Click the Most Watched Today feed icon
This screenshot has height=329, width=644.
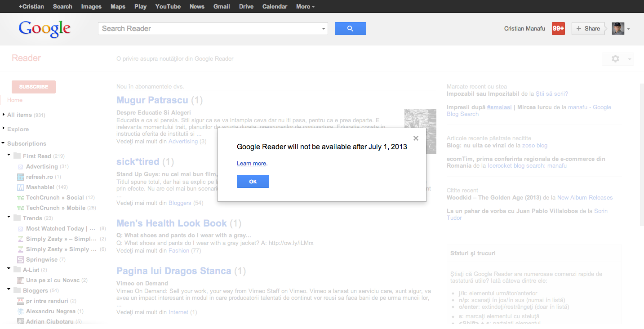pos(20,229)
